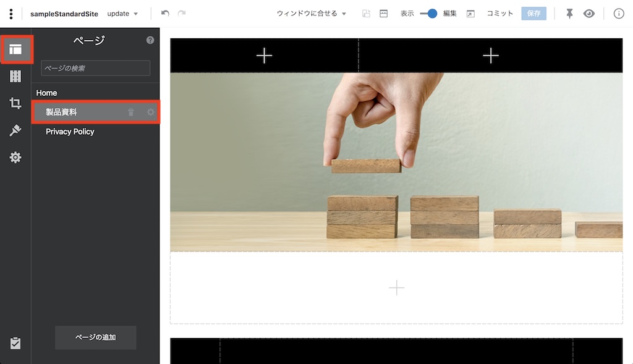Delete the 製品資料 page with trash icon
The image size is (633, 364).
click(130, 112)
